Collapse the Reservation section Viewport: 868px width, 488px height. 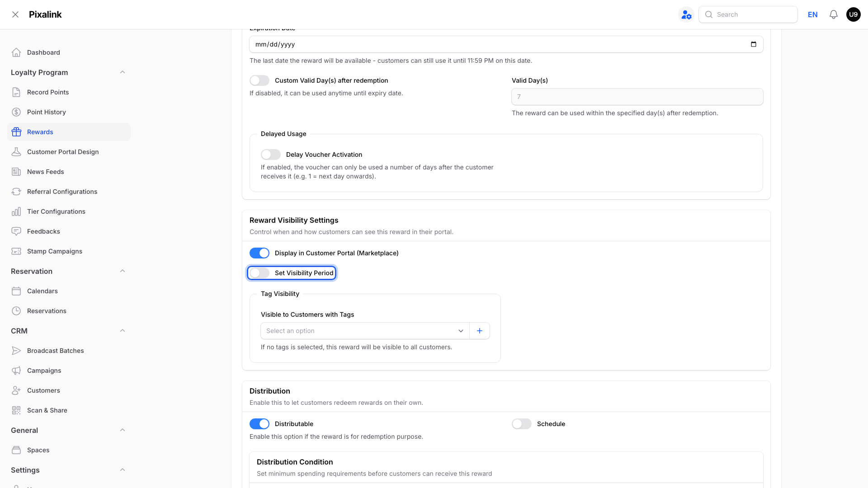click(123, 271)
